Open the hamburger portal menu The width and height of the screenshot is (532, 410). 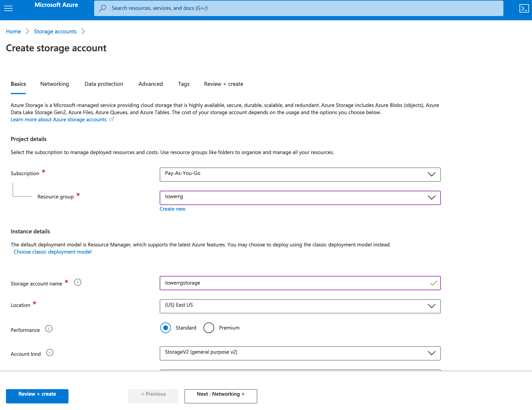[x=8, y=8]
